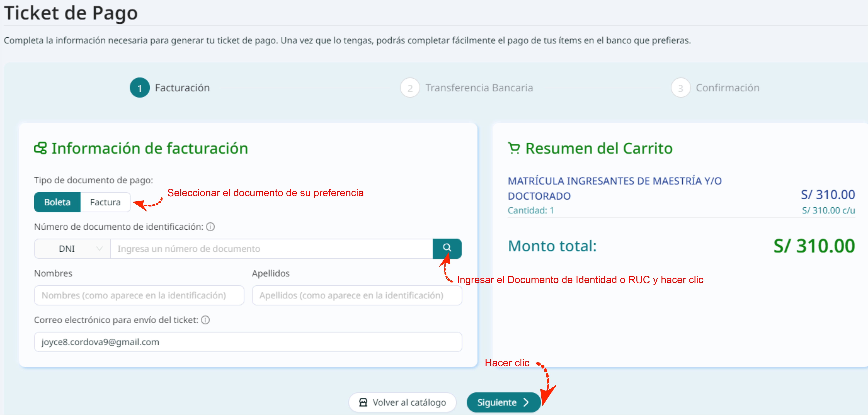Viewport: 868px width, 415px height.
Task: Go to step 1 Facturación
Action: tap(169, 88)
